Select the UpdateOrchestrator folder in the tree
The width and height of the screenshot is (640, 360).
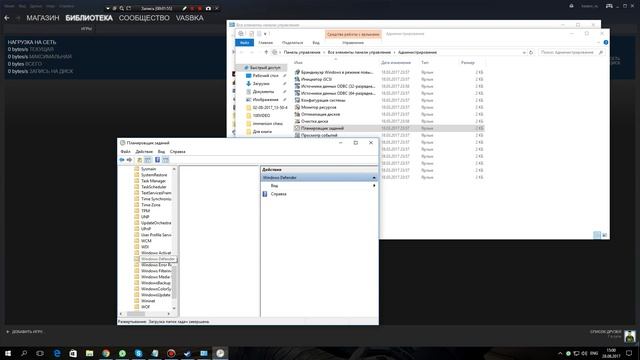(156, 223)
